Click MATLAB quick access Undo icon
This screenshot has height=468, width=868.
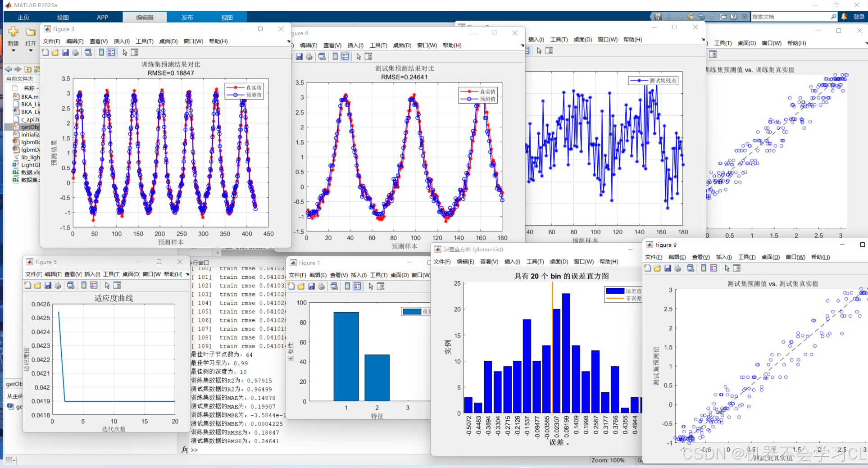[x=701, y=17]
